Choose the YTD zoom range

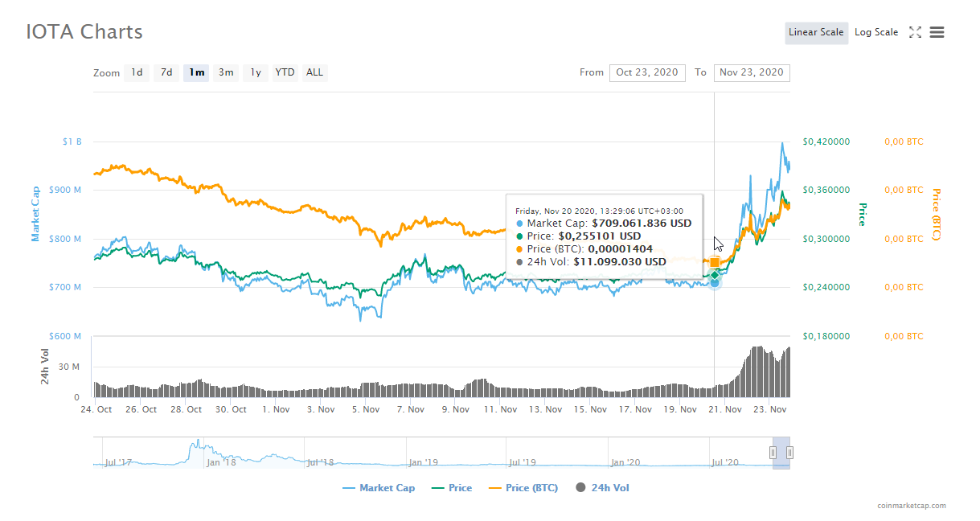(x=285, y=72)
